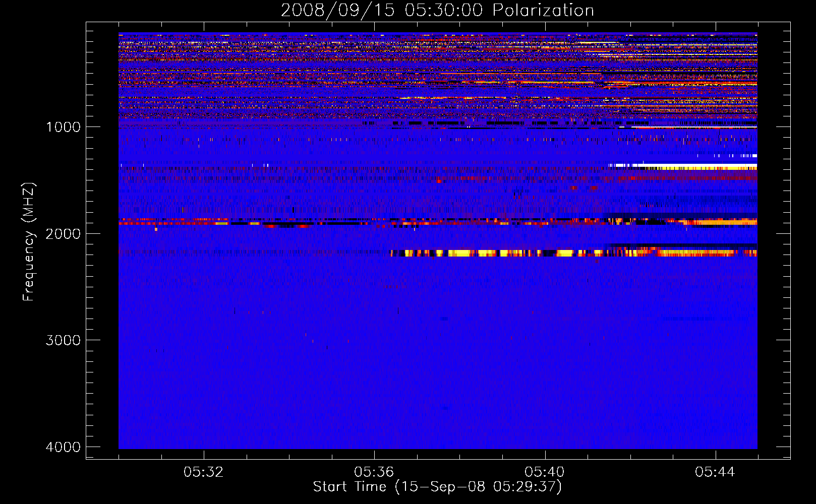This screenshot has width=816, height=504.
Task: Click the bright yellow emission band below 2000 MHz
Action: 574,253
